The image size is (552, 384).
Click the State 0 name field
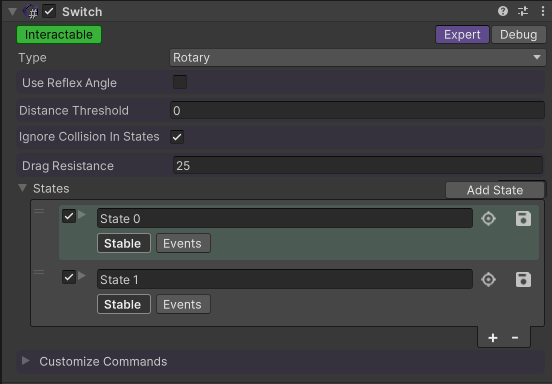point(285,219)
